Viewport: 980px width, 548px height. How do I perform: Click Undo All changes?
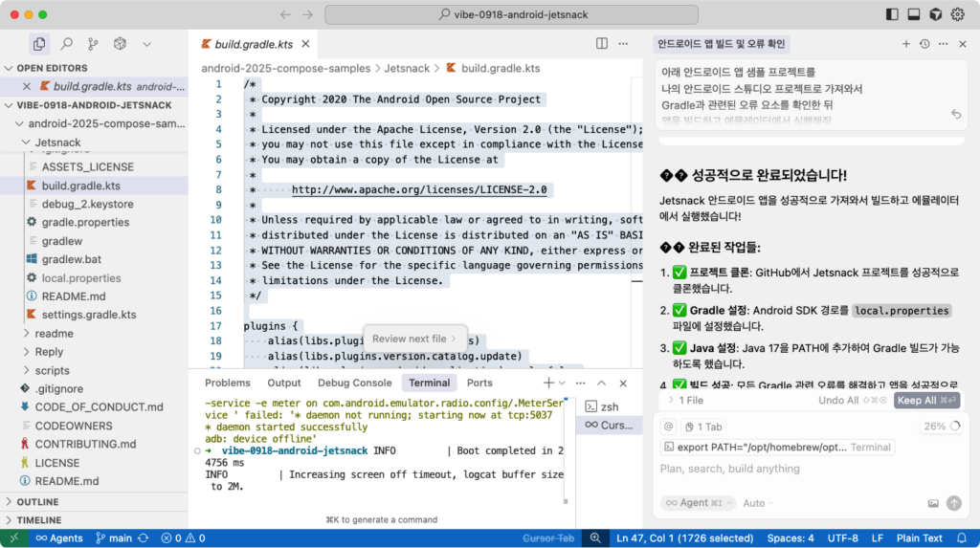(845, 401)
